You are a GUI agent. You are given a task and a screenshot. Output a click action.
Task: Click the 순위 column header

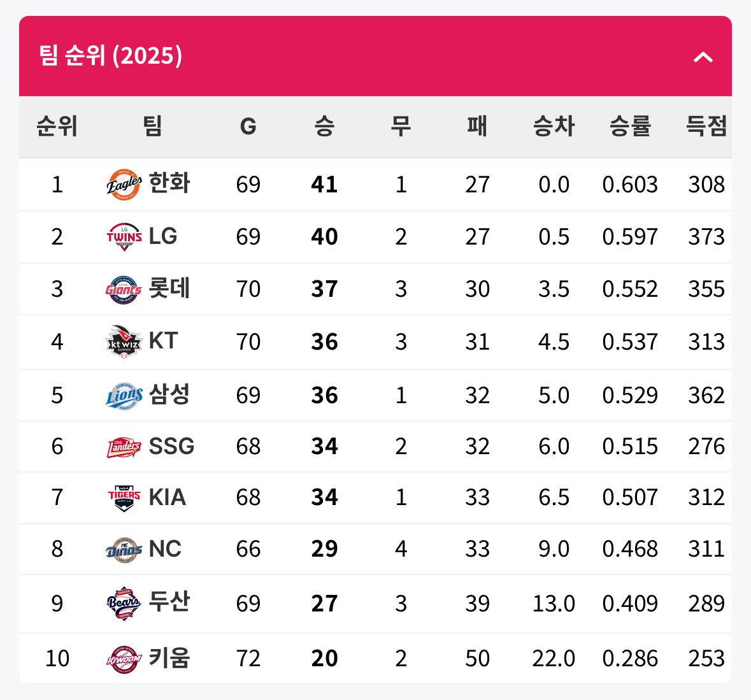pyautogui.click(x=57, y=126)
